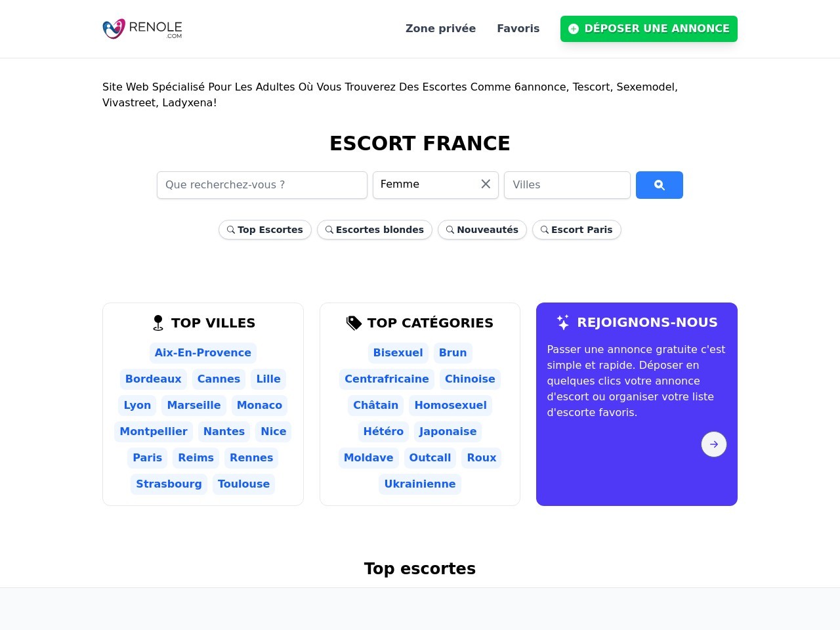Click the Renole.com logo
The width and height of the screenshot is (840, 630).
(142, 29)
